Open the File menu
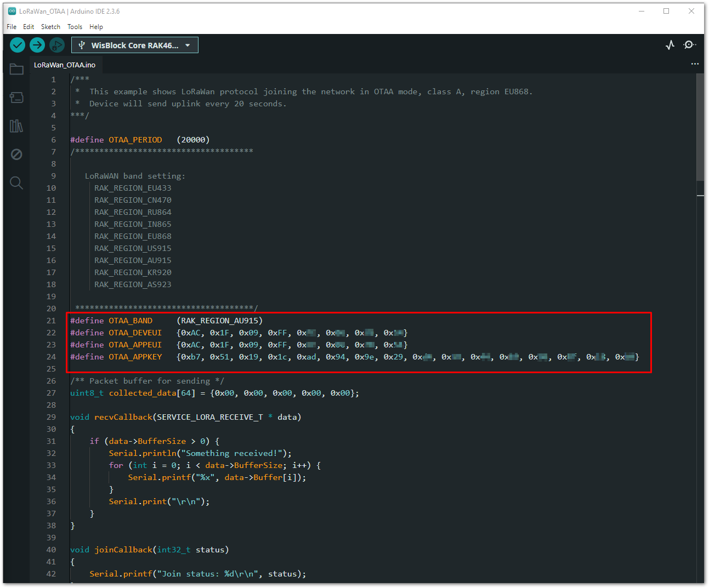The image size is (709, 588). (x=11, y=26)
